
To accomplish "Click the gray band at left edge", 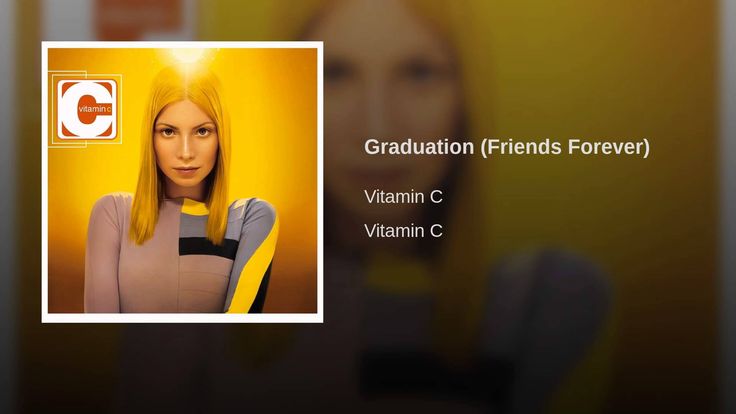I will click(7, 207).
